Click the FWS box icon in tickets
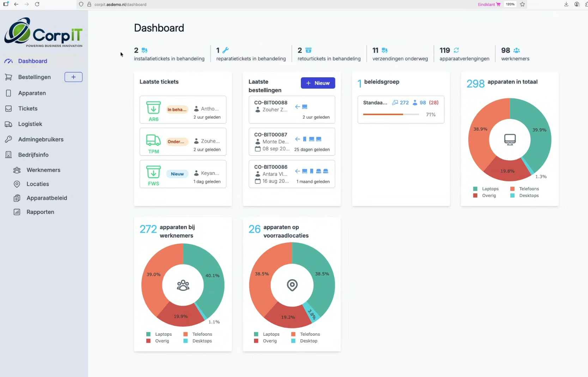 (153, 172)
